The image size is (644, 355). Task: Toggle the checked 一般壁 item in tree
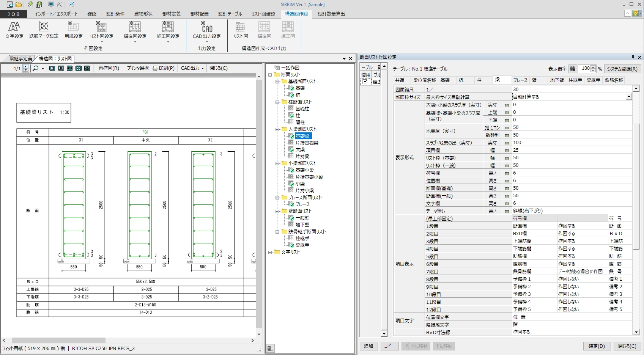coord(291,218)
